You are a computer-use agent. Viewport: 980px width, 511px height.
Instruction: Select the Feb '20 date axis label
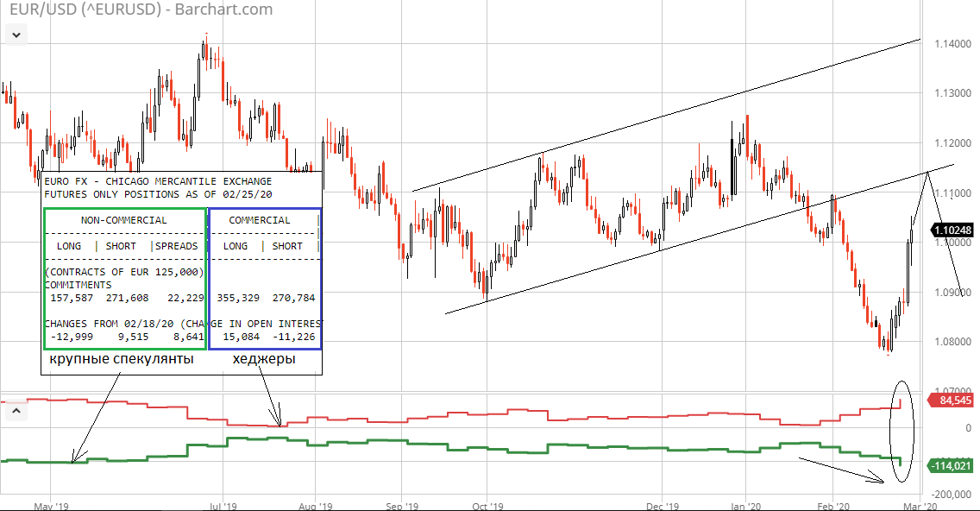[833, 503]
